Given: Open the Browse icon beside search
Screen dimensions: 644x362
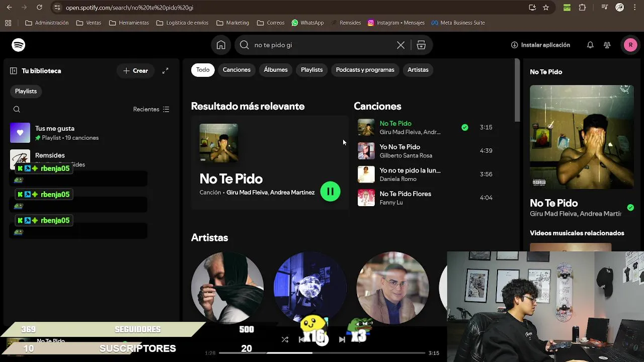Looking at the screenshot, I should pos(421,45).
